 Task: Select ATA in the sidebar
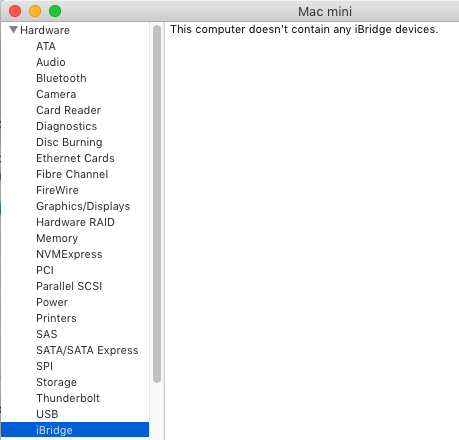(x=46, y=46)
